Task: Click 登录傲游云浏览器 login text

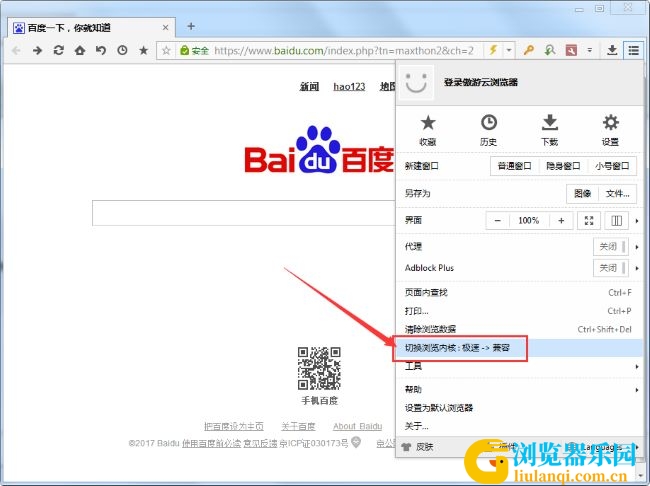Action: tap(480, 82)
